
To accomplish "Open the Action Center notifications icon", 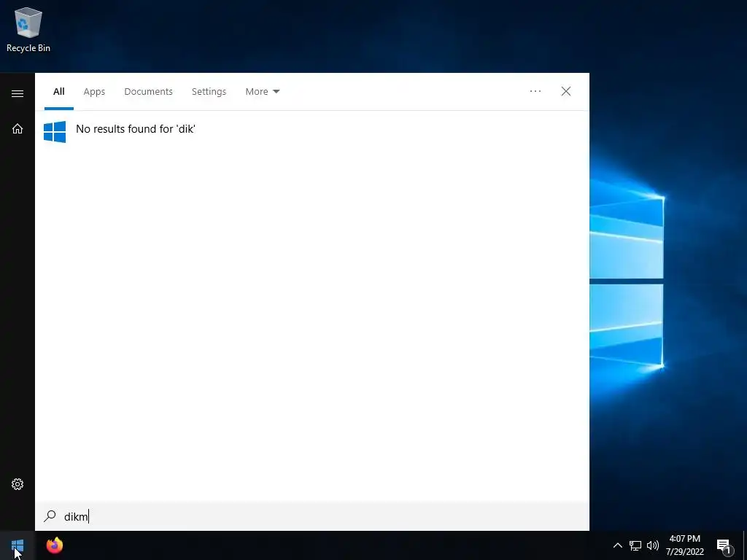I will (x=724, y=546).
